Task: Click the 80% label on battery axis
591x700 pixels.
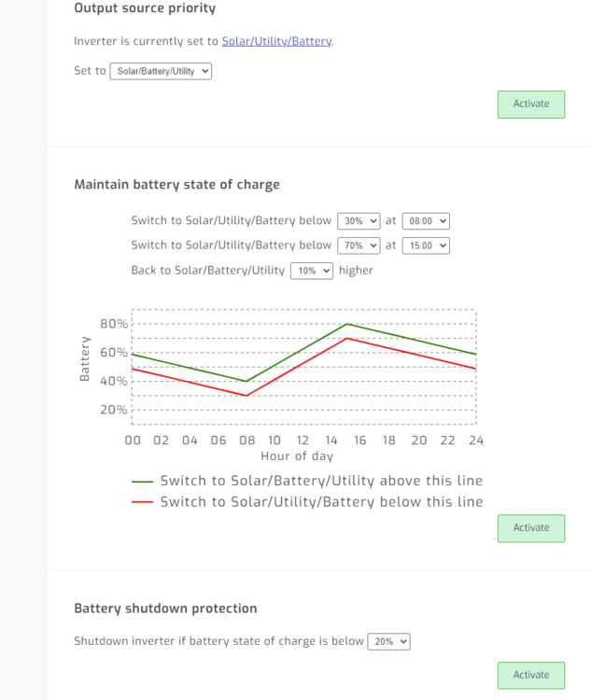Action: point(114,324)
